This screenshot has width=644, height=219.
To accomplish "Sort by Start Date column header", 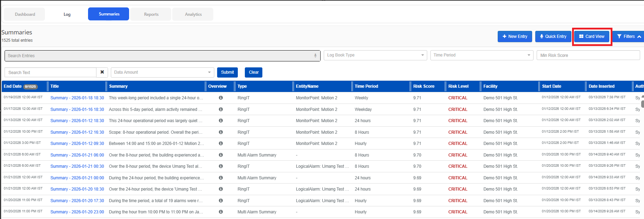I will tap(551, 86).
